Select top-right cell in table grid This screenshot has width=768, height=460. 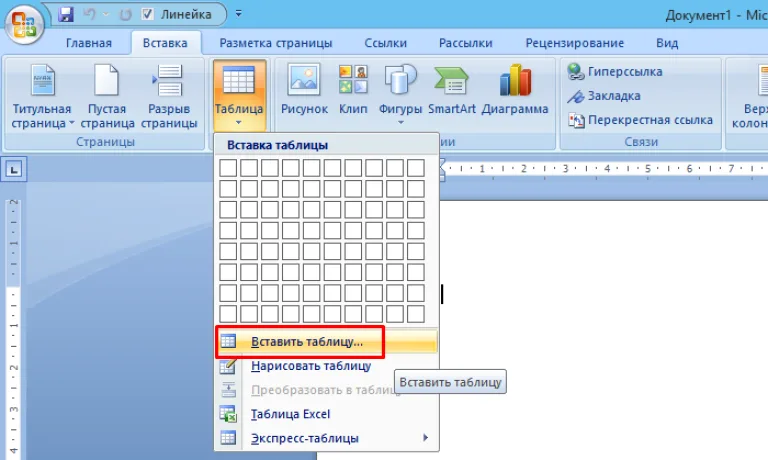tap(416, 168)
